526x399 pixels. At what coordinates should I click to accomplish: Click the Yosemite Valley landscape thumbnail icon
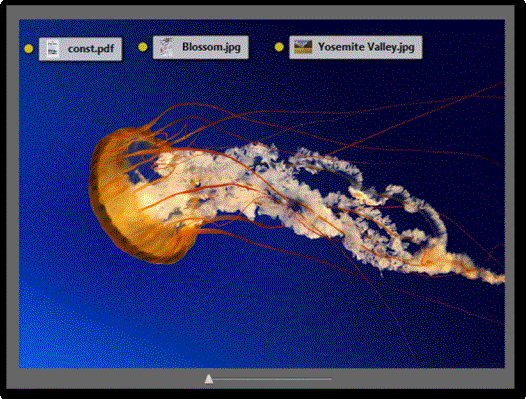(x=303, y=47)
